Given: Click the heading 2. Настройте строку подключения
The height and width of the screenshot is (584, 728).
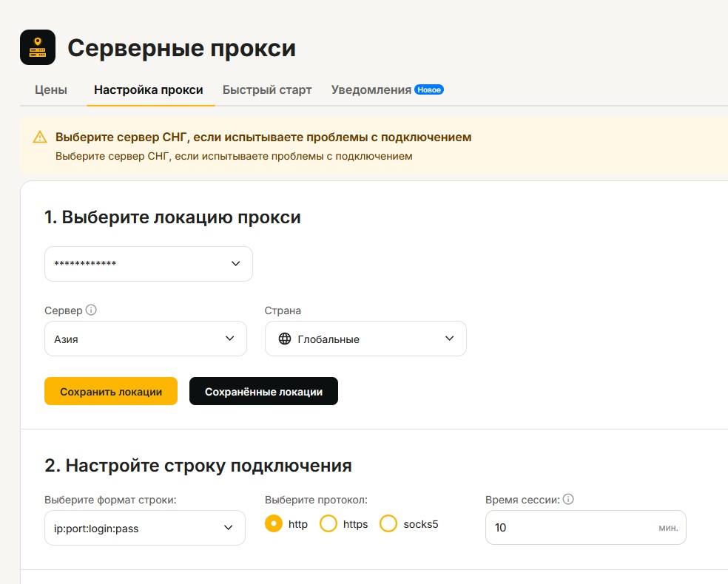Looking at the screenshot, I should coord(198,465).
